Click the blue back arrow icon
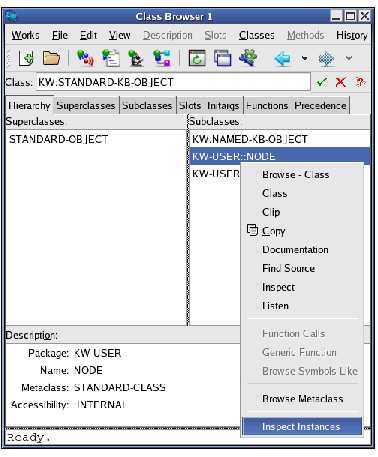The image size is (378, 457). coord(282,59)
